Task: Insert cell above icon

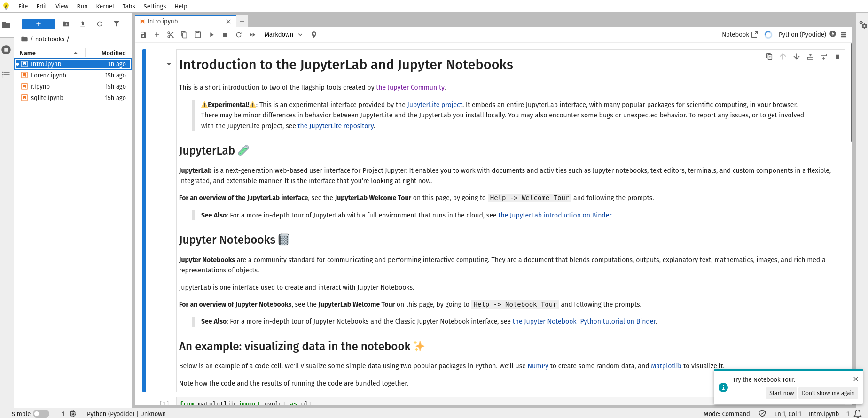Action: click(x=810, y=56)
